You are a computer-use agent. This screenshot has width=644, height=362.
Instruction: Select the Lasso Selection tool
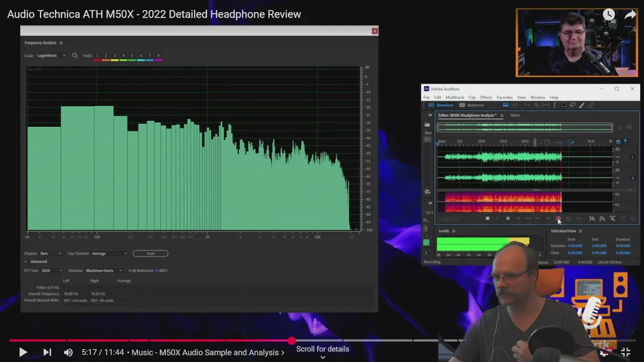[x=573, y=105]
